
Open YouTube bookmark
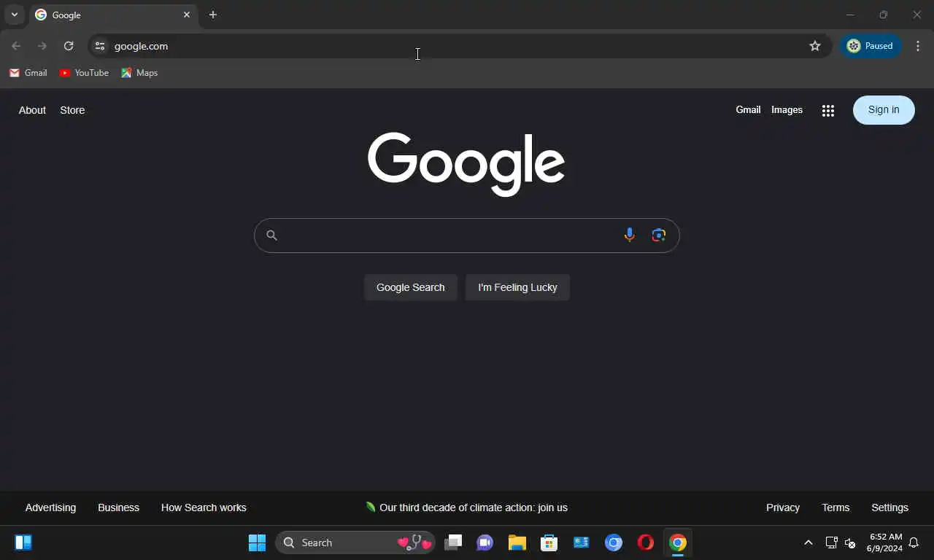[84, 73]
